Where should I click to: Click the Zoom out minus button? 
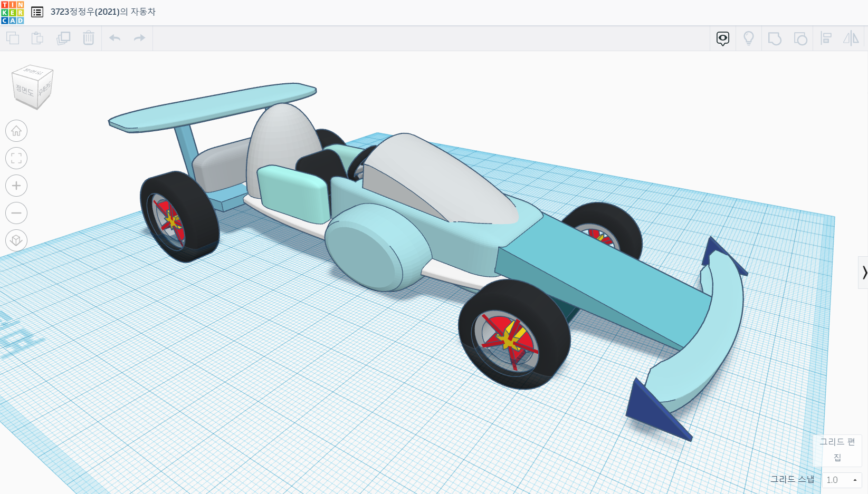point(16,213)
